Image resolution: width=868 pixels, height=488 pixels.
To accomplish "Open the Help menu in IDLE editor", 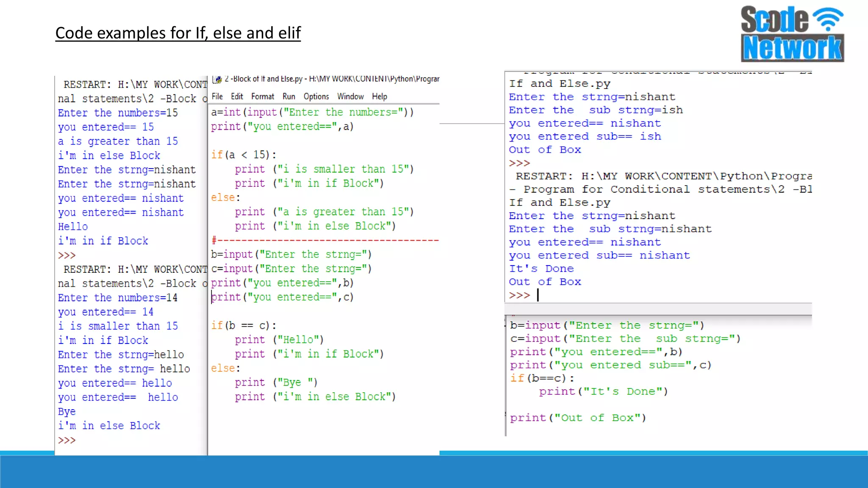I will (x=380, y=97).
